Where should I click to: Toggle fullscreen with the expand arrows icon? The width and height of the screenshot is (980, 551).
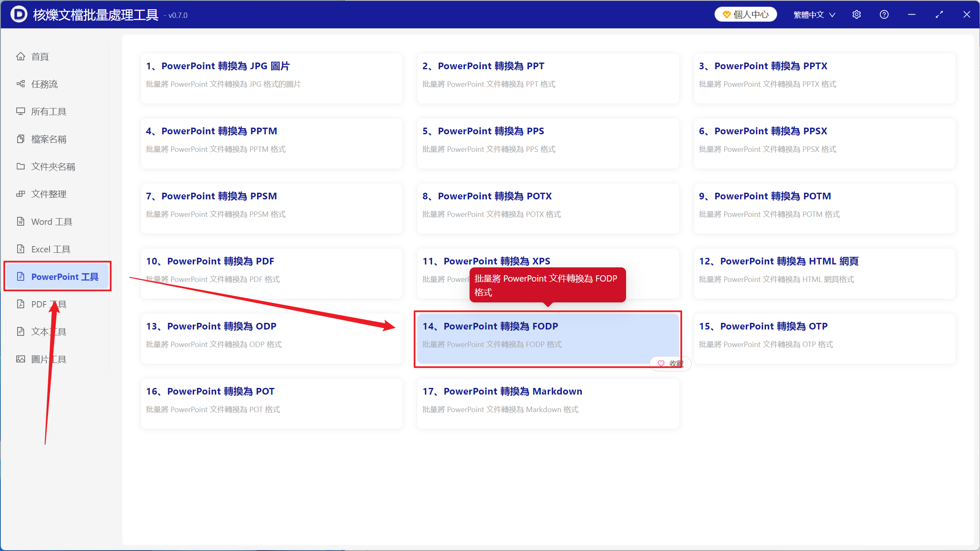(939, 15)
